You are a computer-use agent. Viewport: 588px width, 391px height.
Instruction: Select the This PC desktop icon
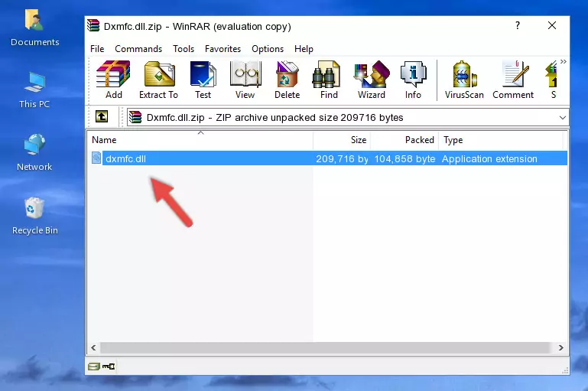pos(34,90)
